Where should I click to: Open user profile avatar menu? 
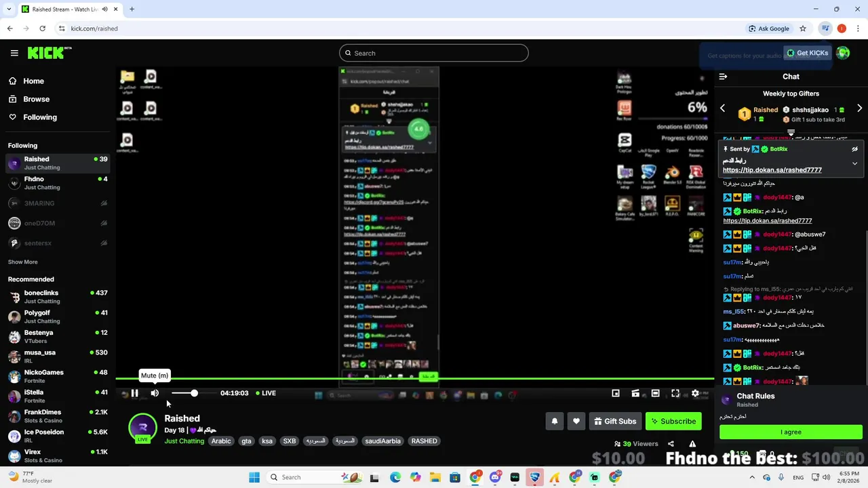point(843,53)
